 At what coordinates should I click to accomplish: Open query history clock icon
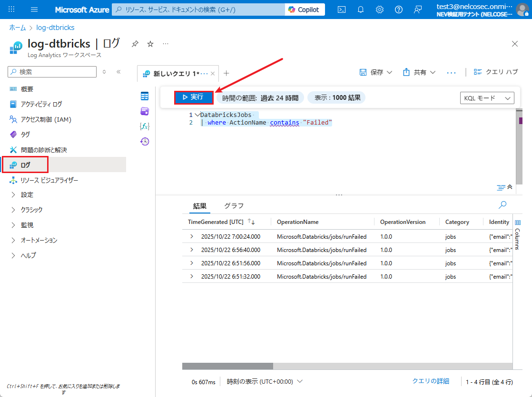(145, 141)
